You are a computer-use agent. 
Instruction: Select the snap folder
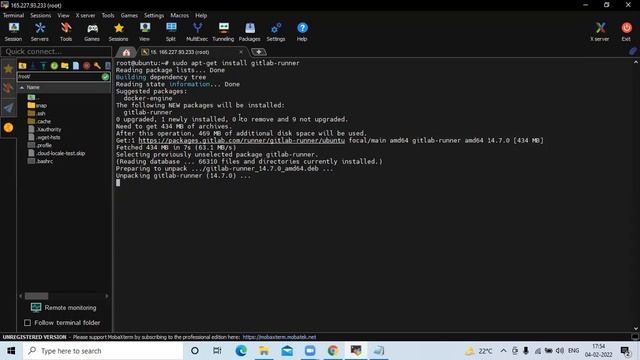37,105
